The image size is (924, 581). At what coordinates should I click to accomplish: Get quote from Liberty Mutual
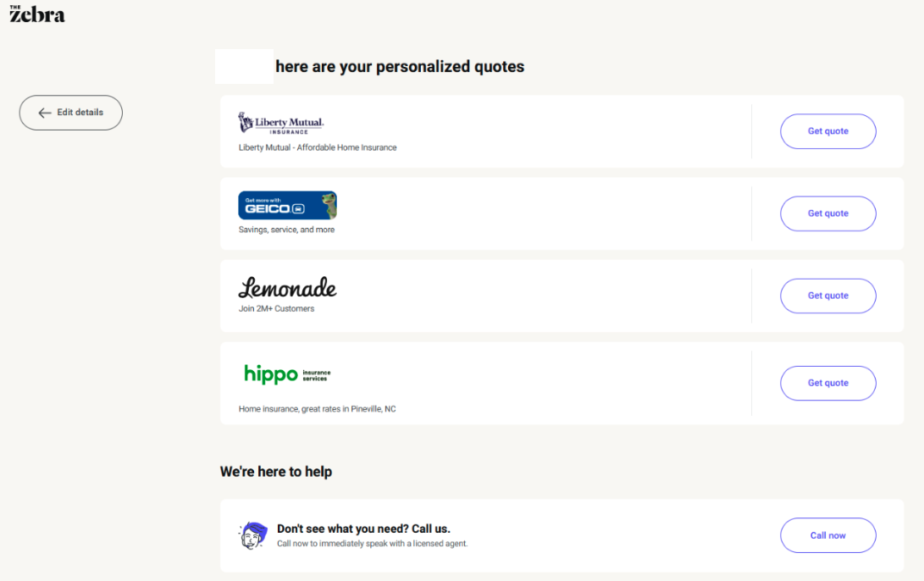(x=827, y=131)
